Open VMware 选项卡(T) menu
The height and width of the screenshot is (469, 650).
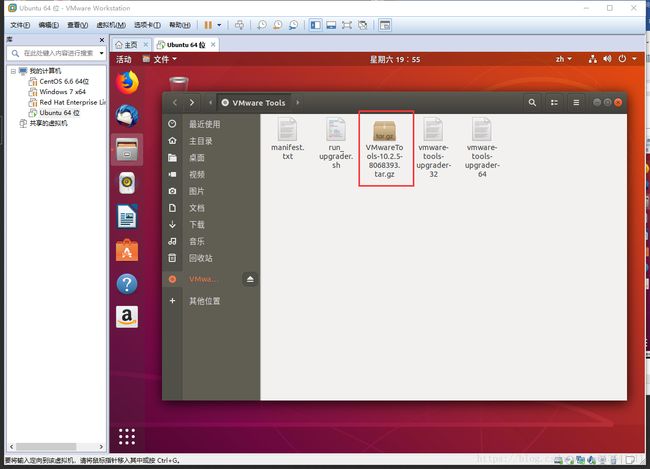point(147,25)
